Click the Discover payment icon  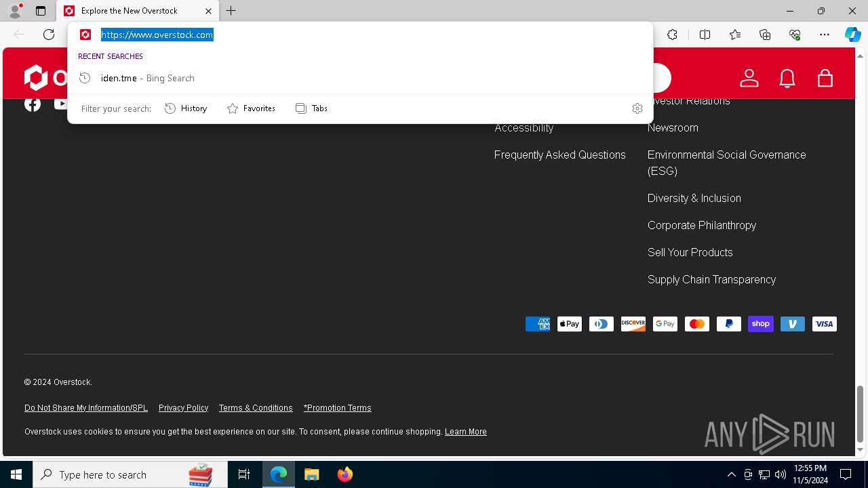coord(633,324)
